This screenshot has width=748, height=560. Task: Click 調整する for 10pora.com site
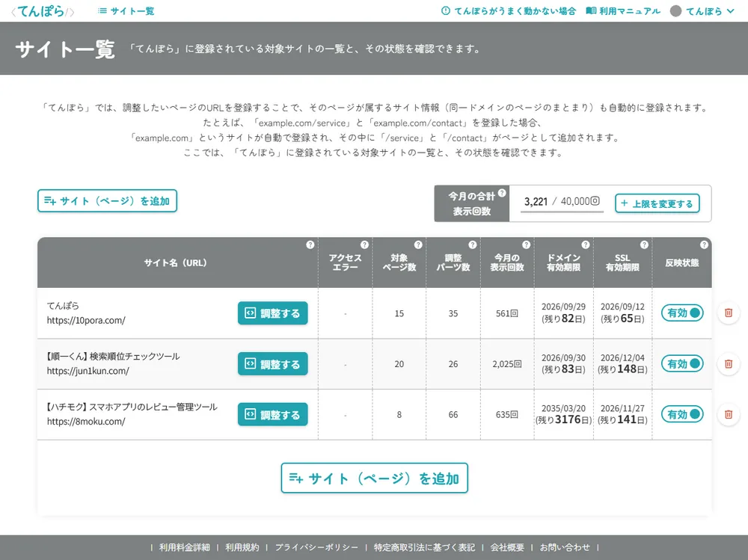273,313
